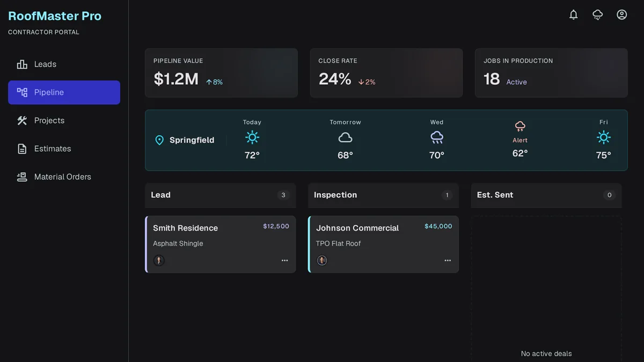Navigate to Estimates in sidebar

(64, 149)
